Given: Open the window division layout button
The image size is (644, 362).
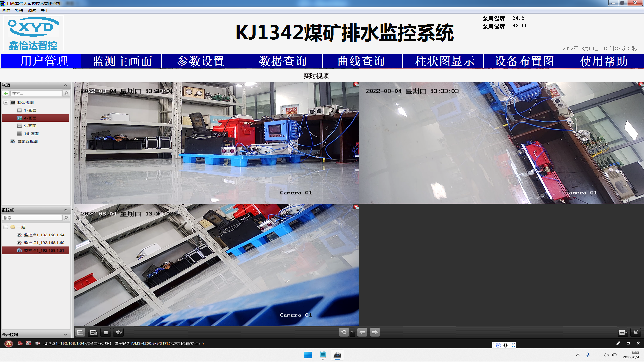Looking at the screenshot, I should coord(623,332).
